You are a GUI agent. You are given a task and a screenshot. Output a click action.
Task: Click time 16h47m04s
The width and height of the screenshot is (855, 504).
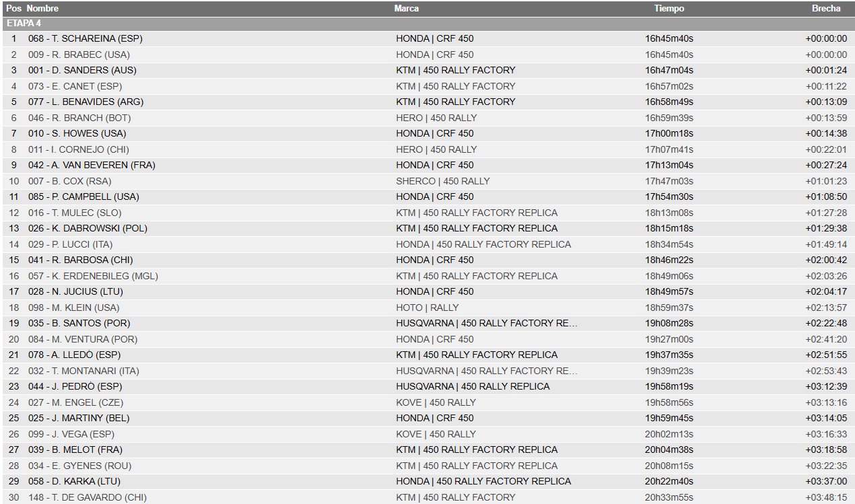pos(669,70)
